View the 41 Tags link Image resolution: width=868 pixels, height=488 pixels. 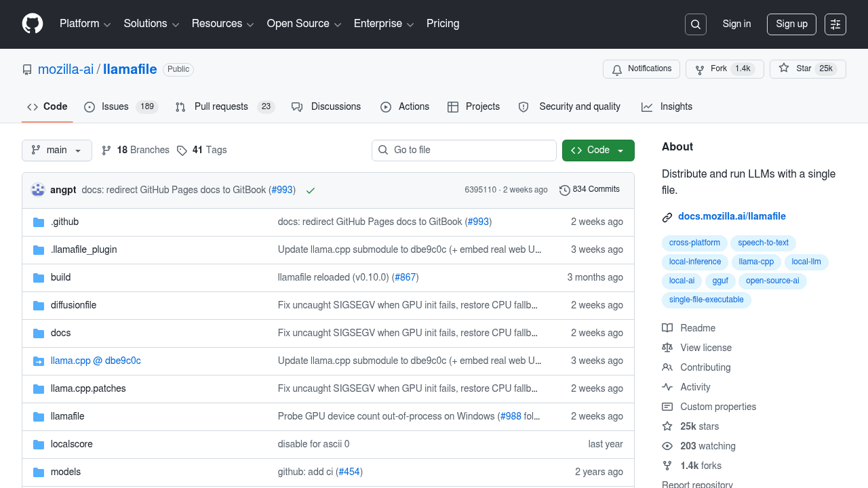202,150
